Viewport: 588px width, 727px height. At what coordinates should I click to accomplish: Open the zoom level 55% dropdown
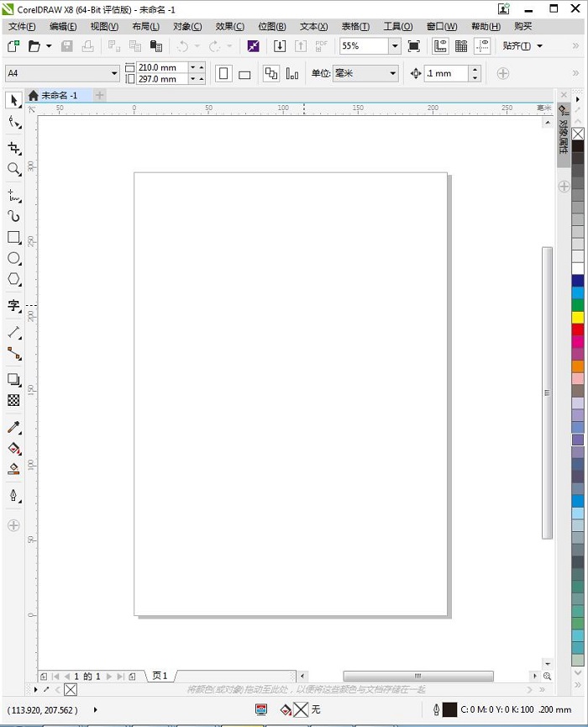[395, 46]
